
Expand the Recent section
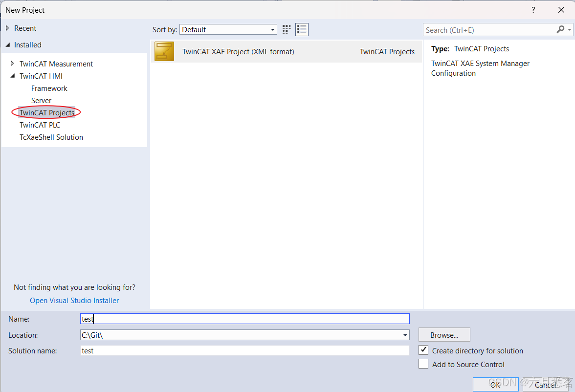point(7,28)
